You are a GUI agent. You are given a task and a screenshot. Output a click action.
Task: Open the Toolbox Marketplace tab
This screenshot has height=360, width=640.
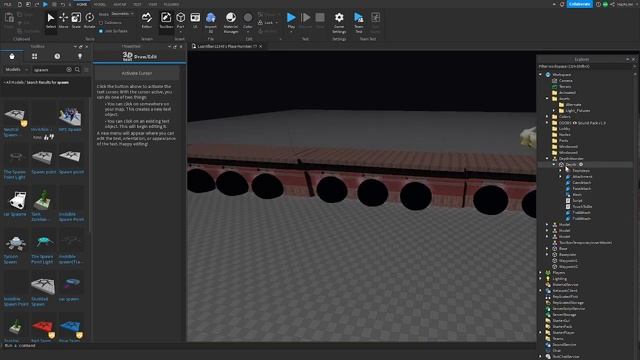(x=12, y=56)
